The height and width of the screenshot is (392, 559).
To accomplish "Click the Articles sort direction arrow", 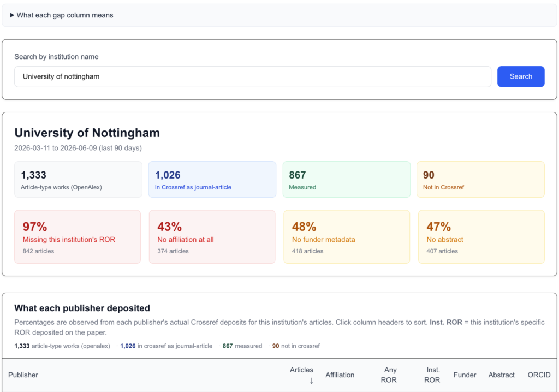I will click(x=312, y=381).
